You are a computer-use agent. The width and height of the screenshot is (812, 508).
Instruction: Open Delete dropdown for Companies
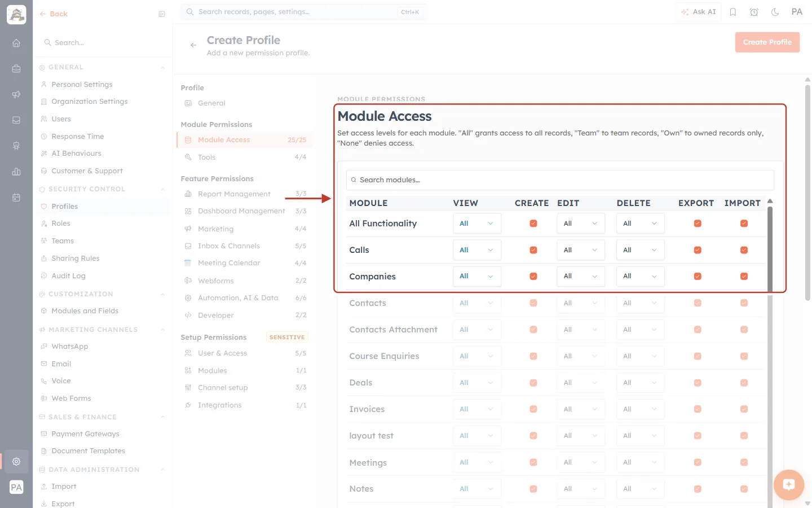(x=641, y=277)
